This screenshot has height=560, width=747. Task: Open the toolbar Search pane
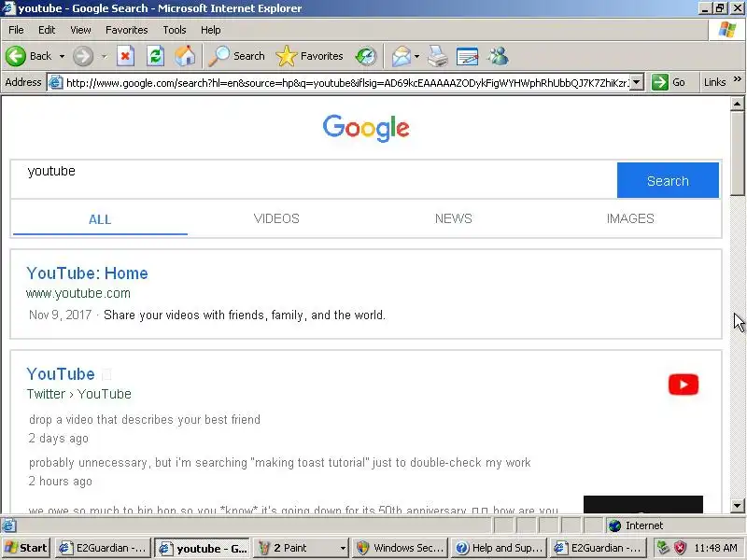(237, 56)
